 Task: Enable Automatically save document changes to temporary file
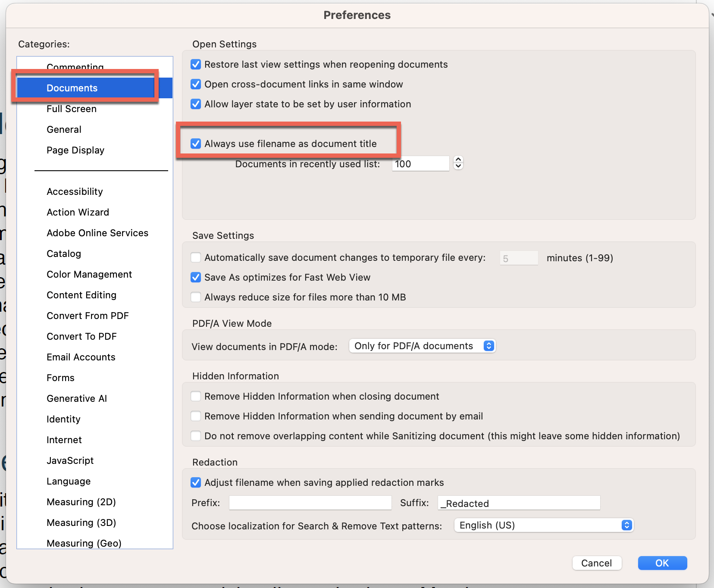[x=196, y=257]
